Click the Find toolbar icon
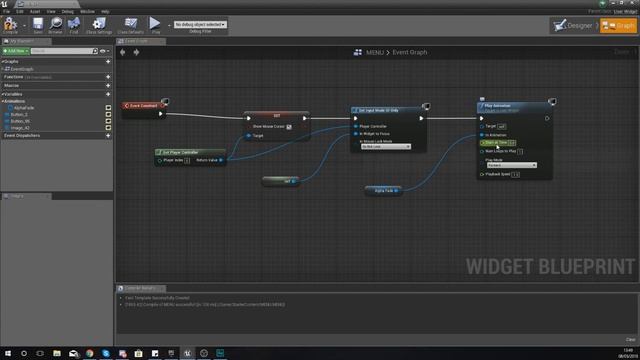The width and height of the screenshot is (640, 360). point(74,25)
